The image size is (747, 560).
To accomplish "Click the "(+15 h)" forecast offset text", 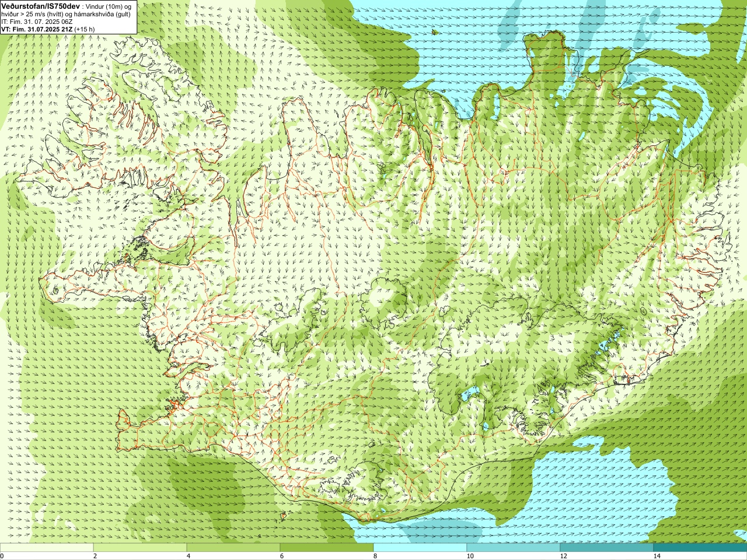I will [x=85, y=29].
